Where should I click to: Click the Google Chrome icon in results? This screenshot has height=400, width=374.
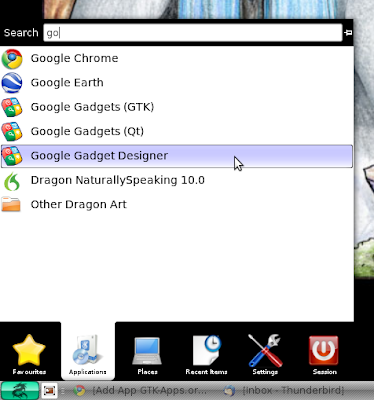click(x=12, y=59)
